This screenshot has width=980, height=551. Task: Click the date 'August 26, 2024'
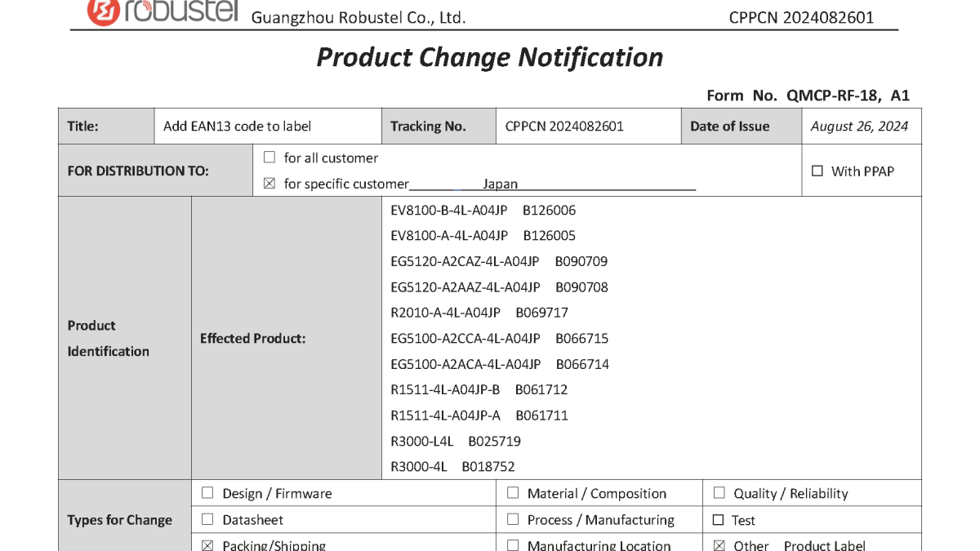(x=859, y=126)
